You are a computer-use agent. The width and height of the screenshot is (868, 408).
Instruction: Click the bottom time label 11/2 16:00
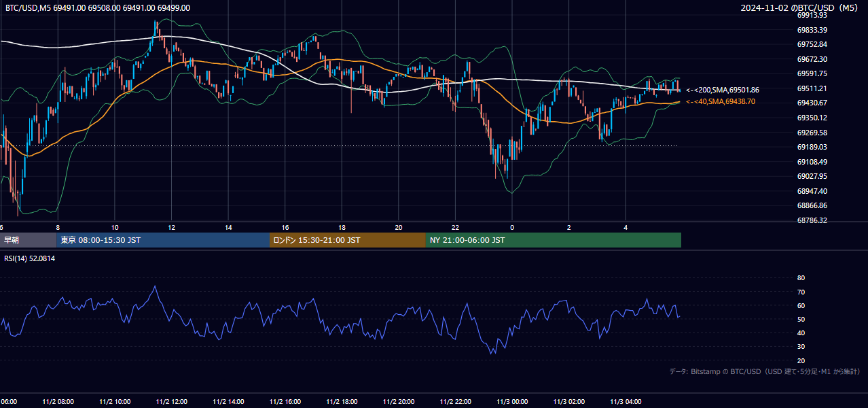click(285, 402)
